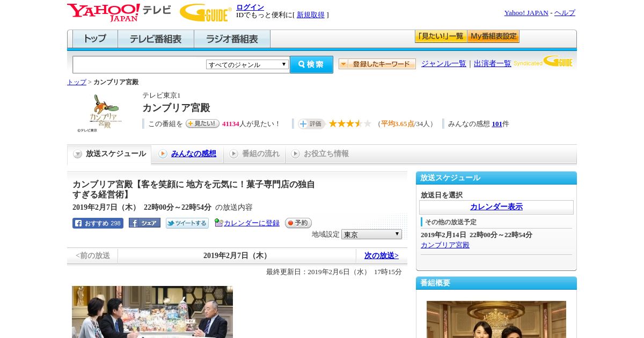The image size is (644, 338).
Task: Click the トップ breadcrumb link
Action: [x=77, y=82]
